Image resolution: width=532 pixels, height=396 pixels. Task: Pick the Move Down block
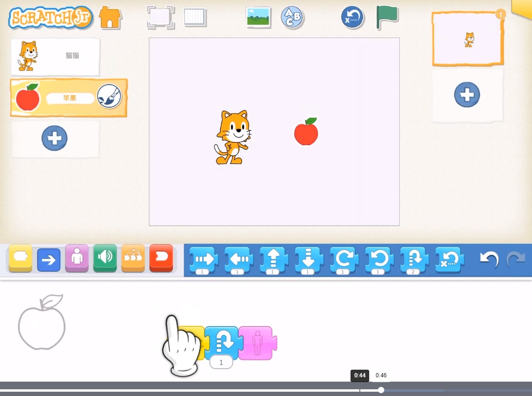[309, 260]
